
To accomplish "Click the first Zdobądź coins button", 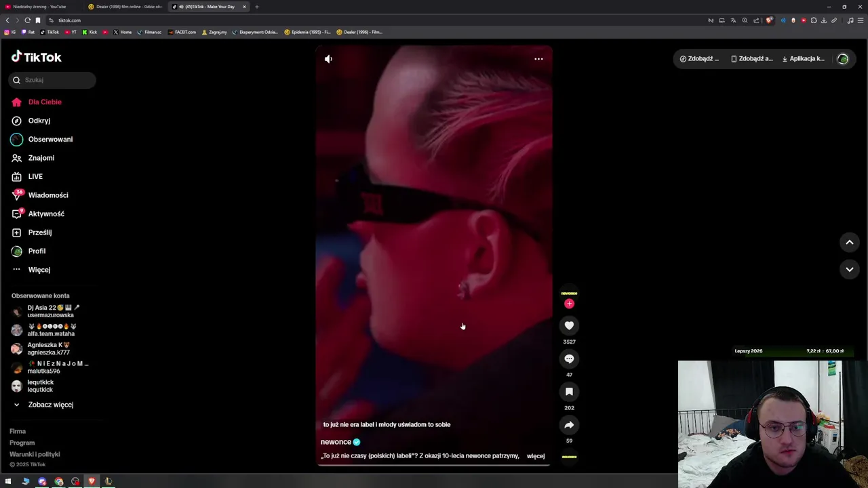I will (699, 59).
